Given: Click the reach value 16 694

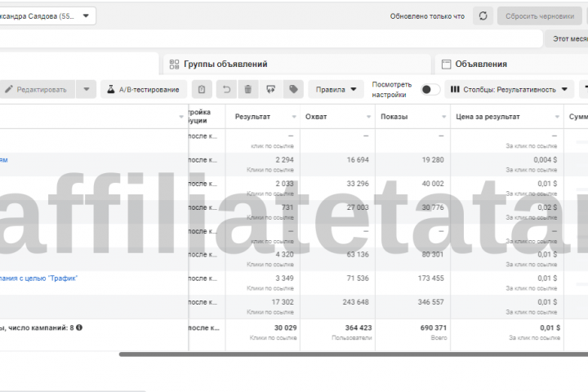Looking at the screenshot, I should (358, 160).
